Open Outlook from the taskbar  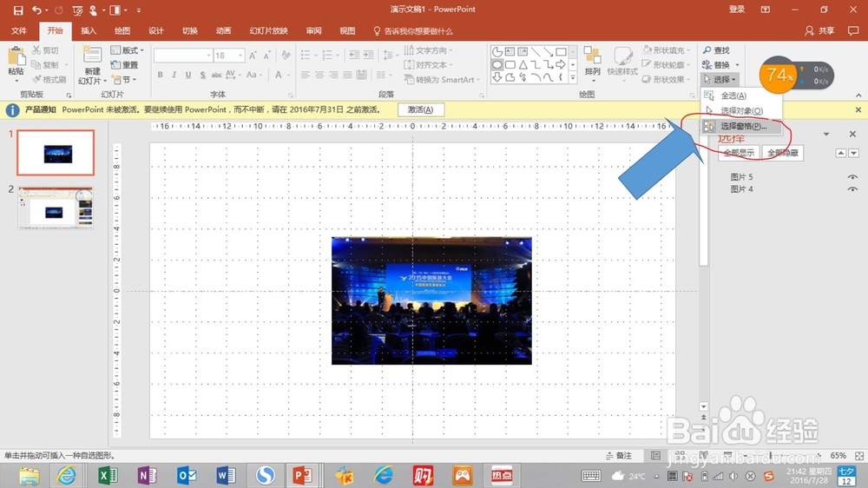click(x=187, y=475)
